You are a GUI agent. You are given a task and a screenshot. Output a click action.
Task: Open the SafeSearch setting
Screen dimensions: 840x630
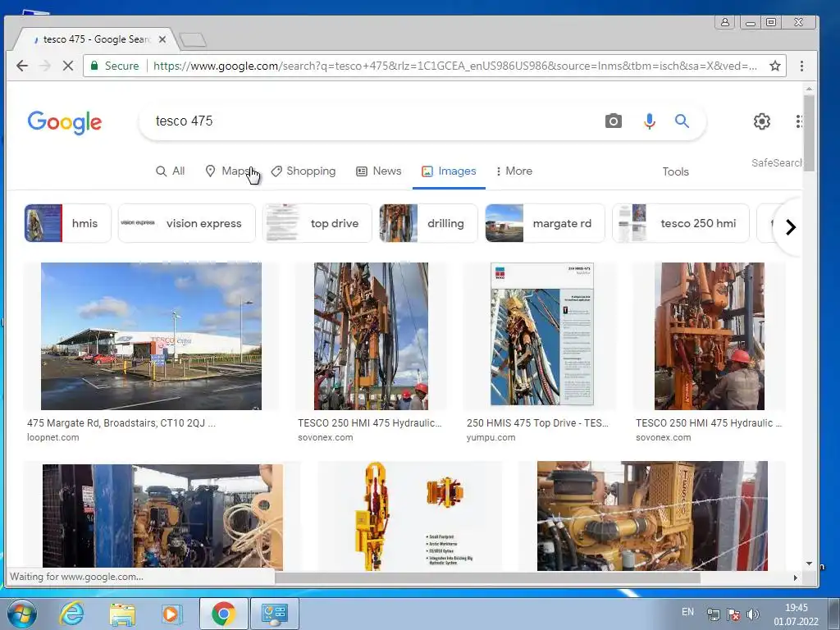click(x=776, y=163)
